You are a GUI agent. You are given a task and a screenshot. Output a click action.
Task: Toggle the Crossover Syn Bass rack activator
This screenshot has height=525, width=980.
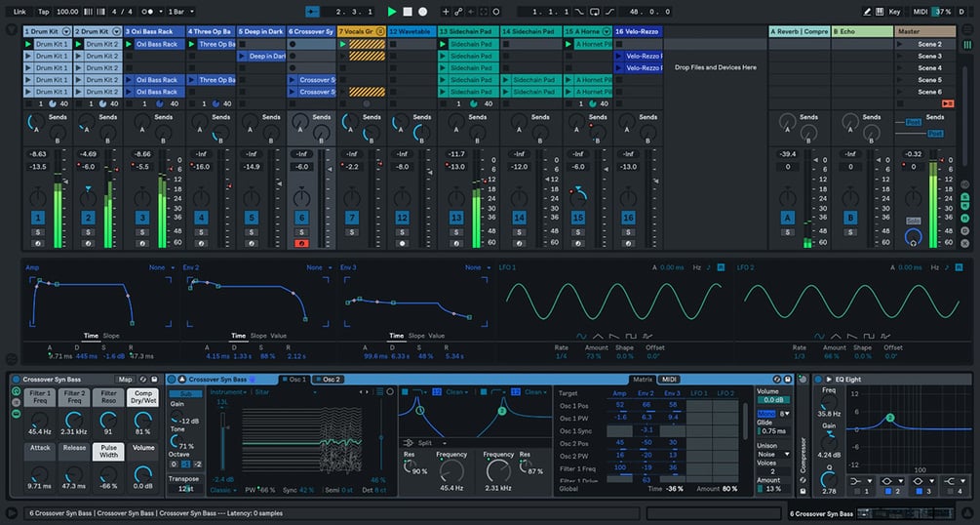click(x=17, y=380)
